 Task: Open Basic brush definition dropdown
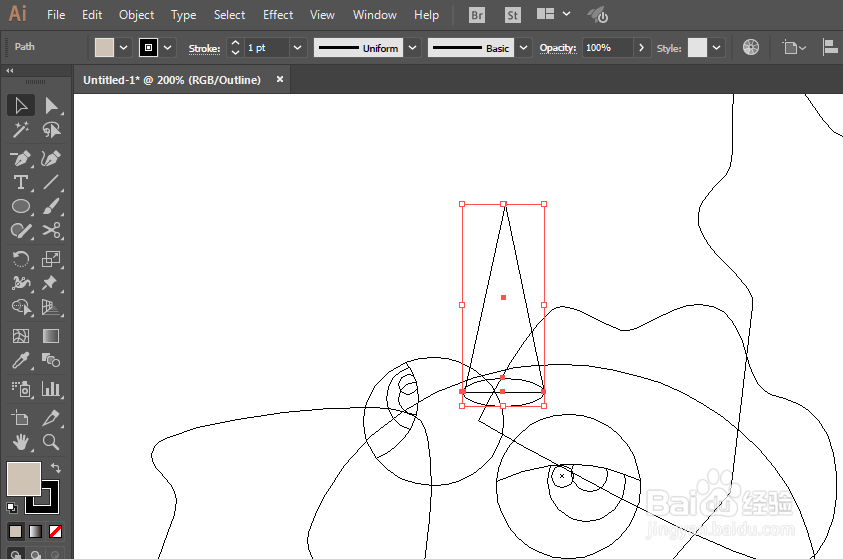[523, 48]
